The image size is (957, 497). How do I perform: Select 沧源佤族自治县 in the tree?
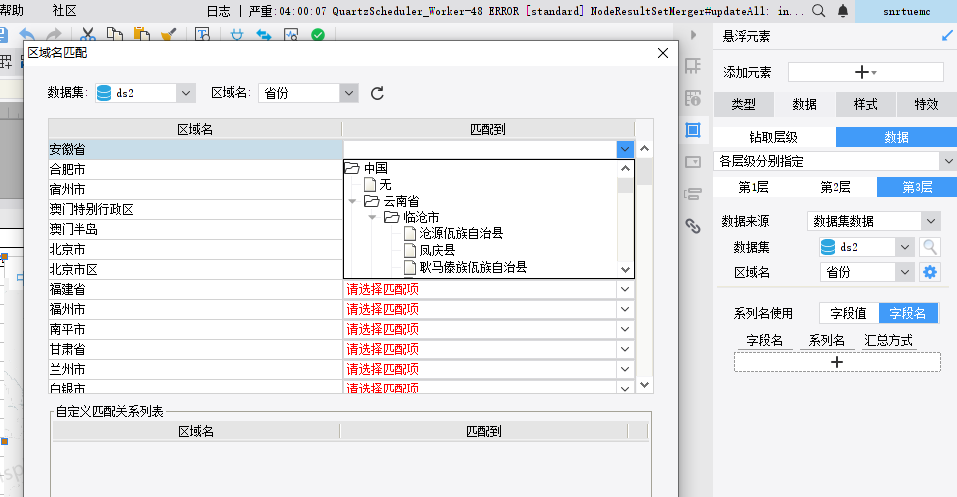click(x=461, y=233)
